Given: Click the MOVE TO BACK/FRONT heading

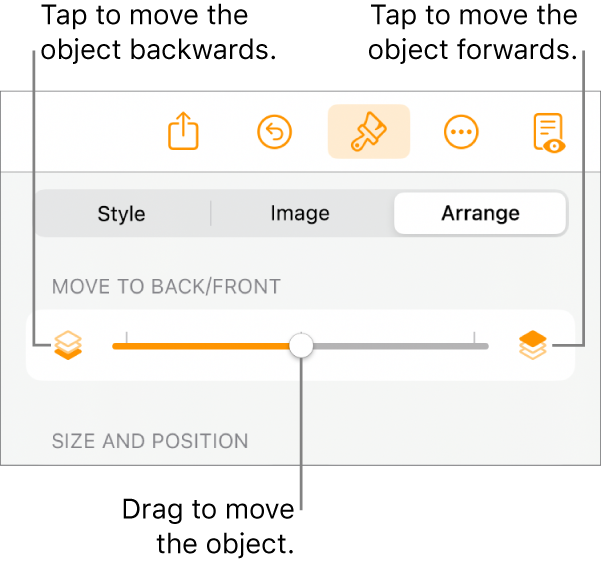Looking at the screenshot, I should (x=166, y=287).
